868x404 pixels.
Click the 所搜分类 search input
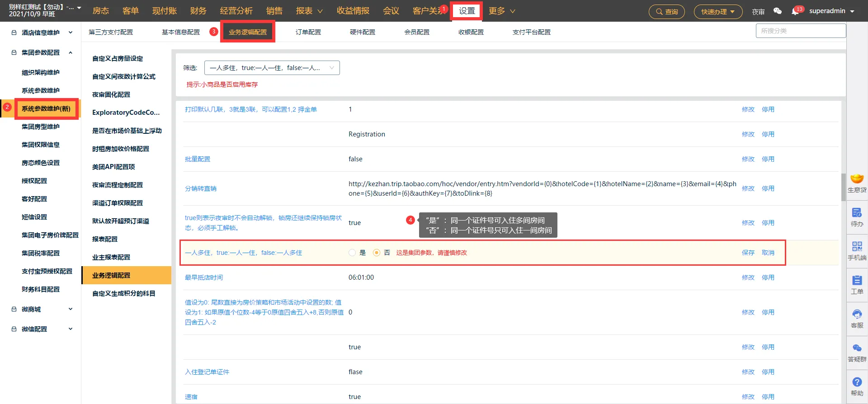[801, 31]
